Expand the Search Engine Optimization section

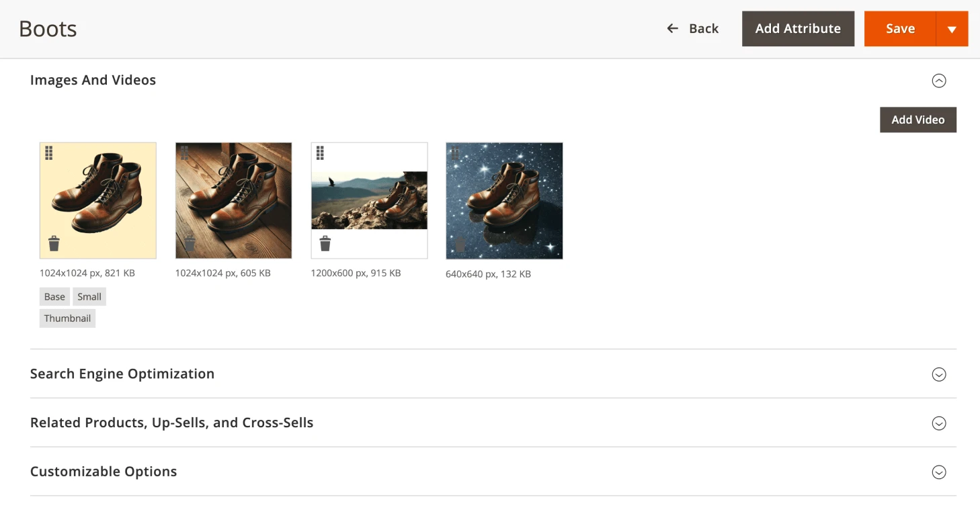(x=939, y=374)
